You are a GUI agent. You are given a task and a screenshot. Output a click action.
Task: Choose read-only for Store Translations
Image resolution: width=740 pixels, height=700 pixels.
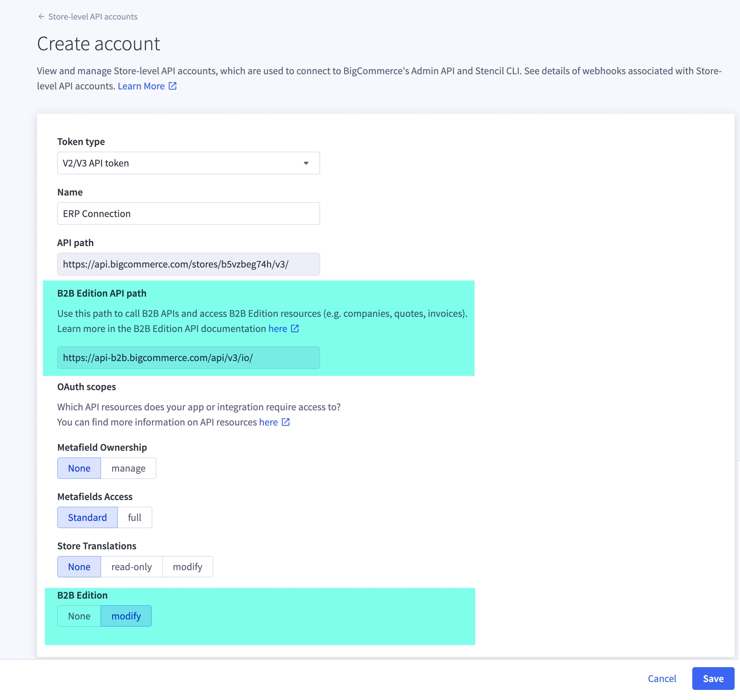point(131,567)
